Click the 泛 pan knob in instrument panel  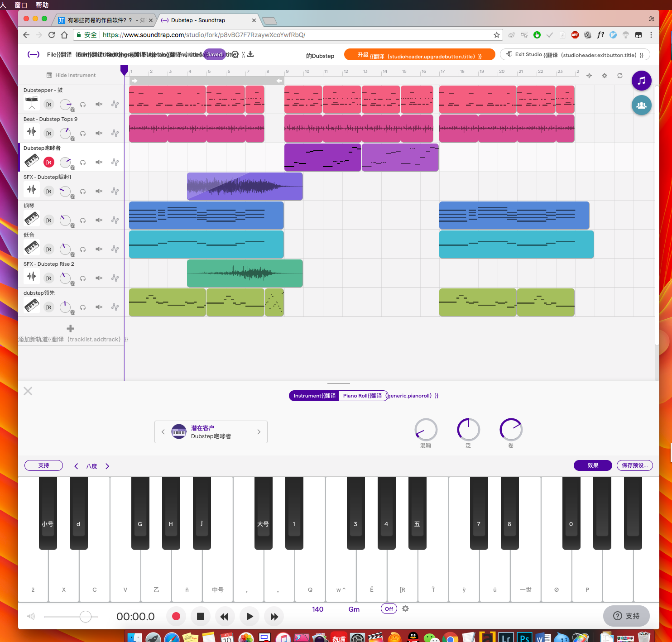(468, 430)
